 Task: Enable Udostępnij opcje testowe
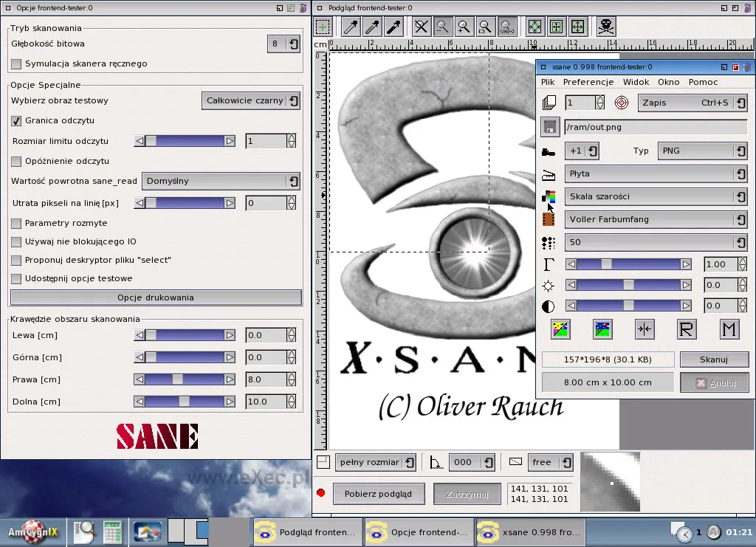16,277
